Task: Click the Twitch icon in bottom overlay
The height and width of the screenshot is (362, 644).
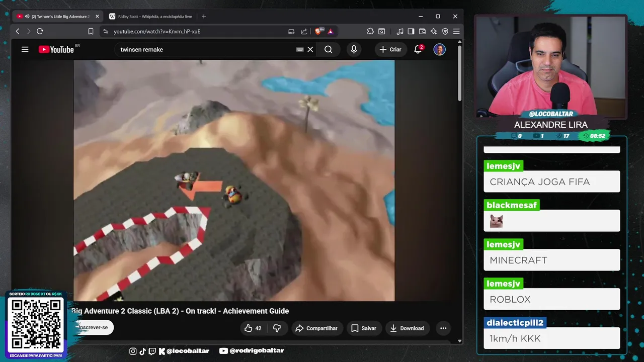Action: pyautogui.click(x=152, y=351)
